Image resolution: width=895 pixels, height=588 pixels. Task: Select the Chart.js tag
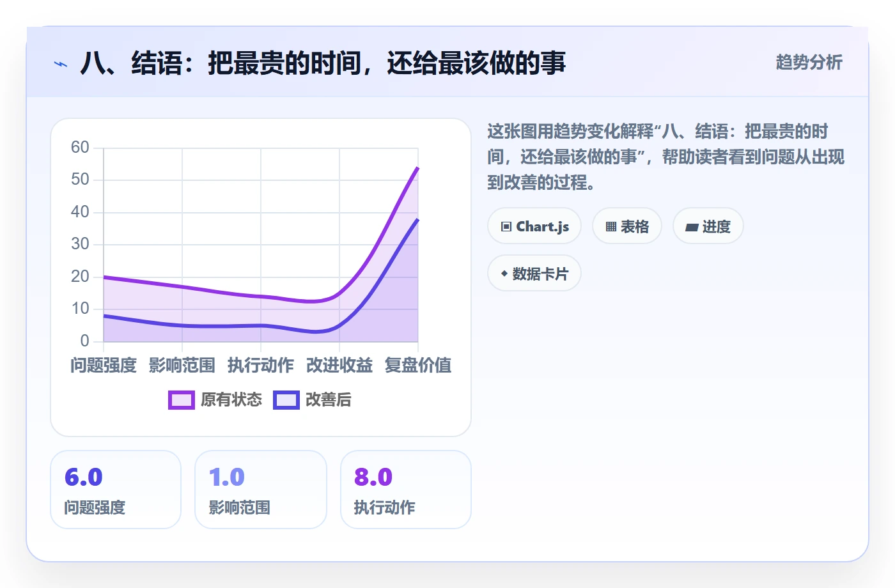coord(534,226)
